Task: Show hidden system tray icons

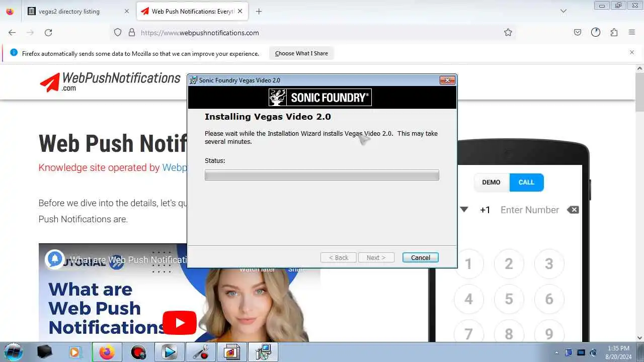Action: pyautogui.click(x=556, y=352)
